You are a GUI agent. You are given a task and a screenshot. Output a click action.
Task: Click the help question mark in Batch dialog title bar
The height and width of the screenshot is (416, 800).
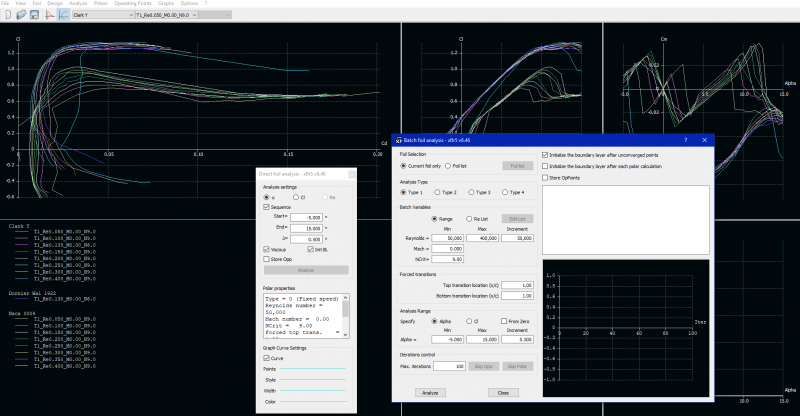684,141
